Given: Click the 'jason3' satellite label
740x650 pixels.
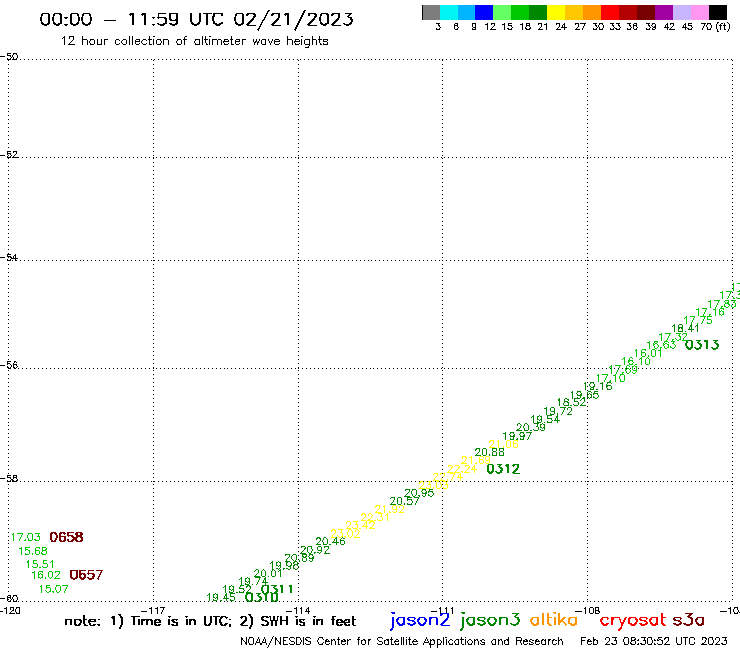Looking at the screenshot, I should pyautogui.click(x=490, y=620).
